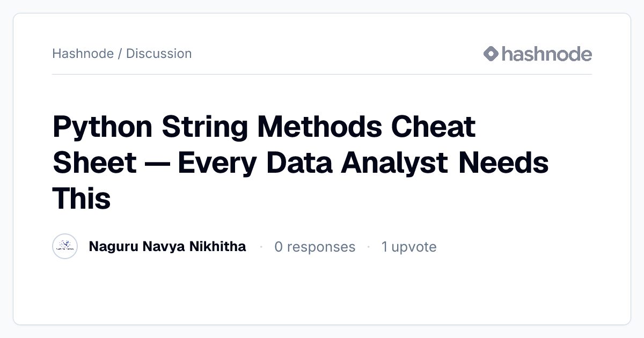
Task: Click the Hashnode diamond logo icon
Action: click(x=491, y=54)
